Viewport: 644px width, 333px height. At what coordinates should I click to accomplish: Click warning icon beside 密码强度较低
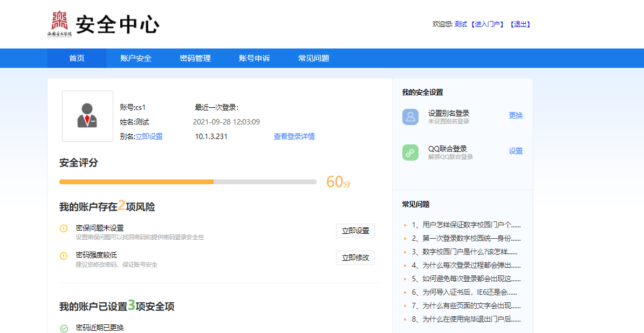(x=64, y=255)
